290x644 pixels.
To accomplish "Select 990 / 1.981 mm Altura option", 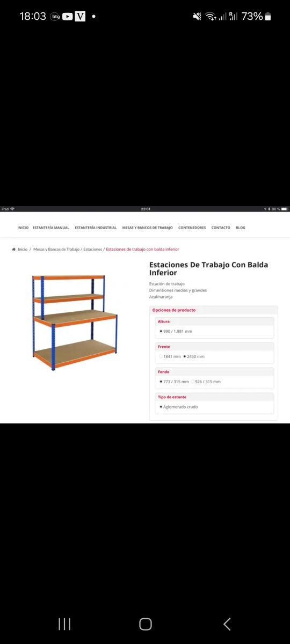I will pyautogui.click(x=176, y=331).
